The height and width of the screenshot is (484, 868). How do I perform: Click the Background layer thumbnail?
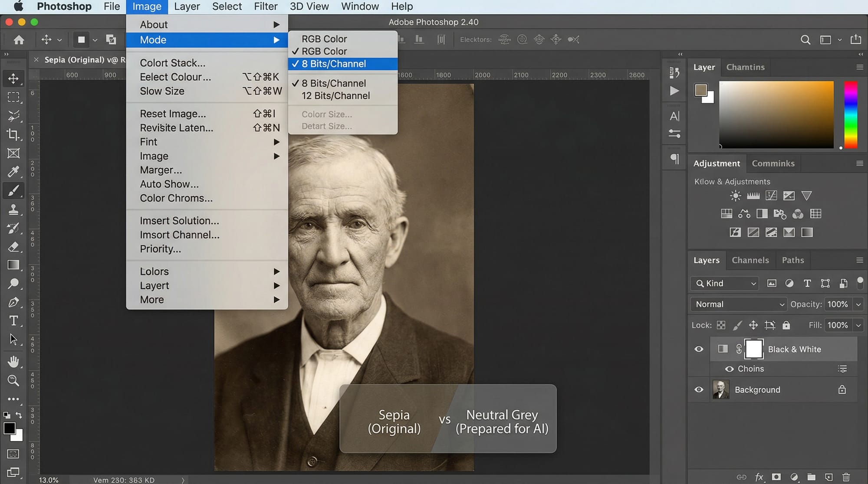pos(721,389)
